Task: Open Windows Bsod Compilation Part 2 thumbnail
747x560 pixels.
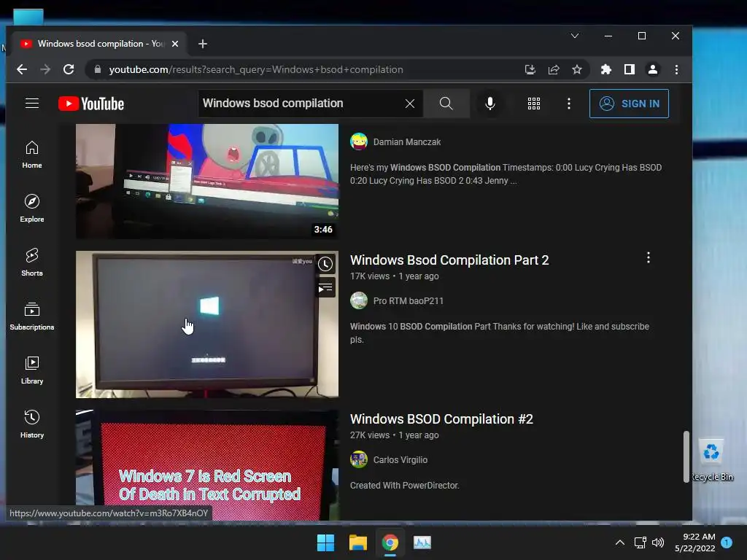Action: (206, 324)
